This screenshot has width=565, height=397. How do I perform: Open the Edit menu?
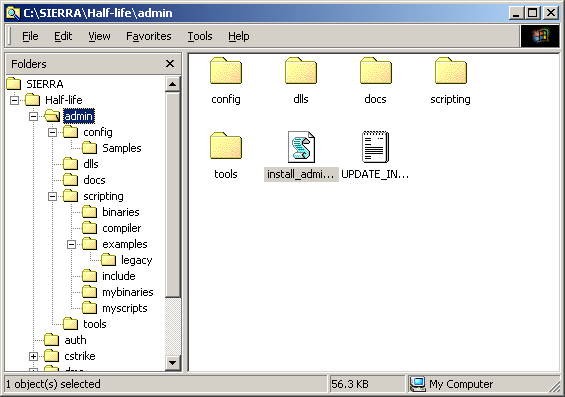pos(63,36)
